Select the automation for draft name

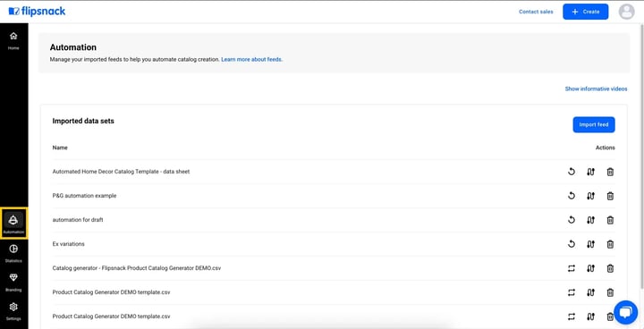(x=78, y=220)
